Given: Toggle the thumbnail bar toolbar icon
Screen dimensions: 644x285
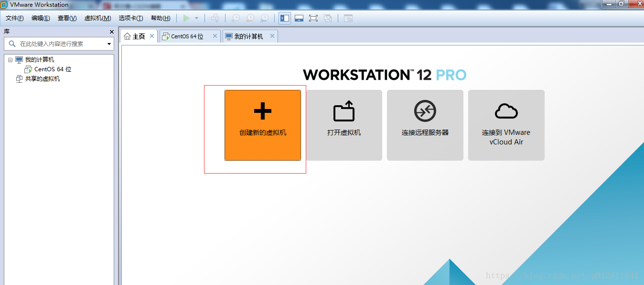Looking at the screenshot, I should tap(299, 18).
